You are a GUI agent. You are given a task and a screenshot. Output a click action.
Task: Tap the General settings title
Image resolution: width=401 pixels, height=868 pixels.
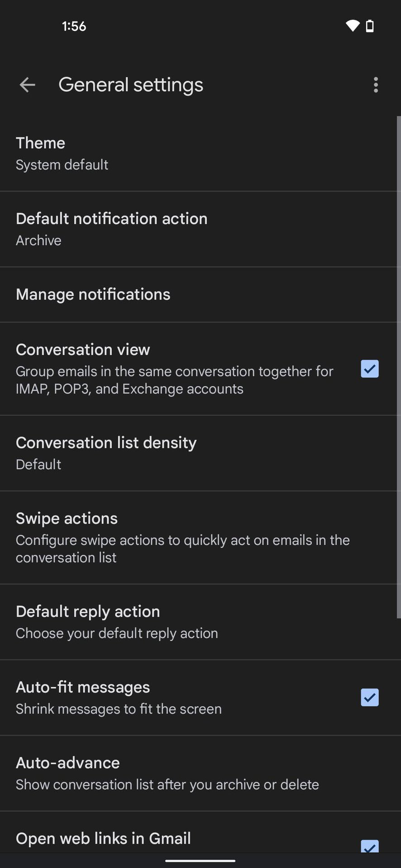pos(131,85)
